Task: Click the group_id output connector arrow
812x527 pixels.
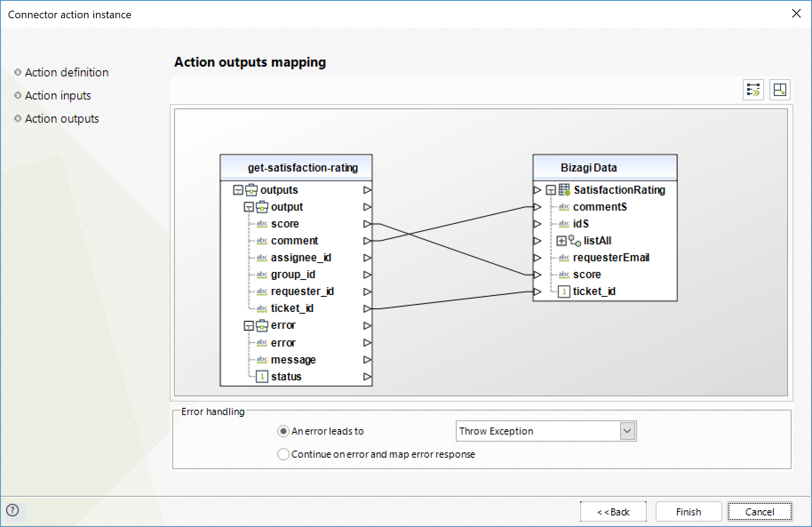Action: coord(367,275)
